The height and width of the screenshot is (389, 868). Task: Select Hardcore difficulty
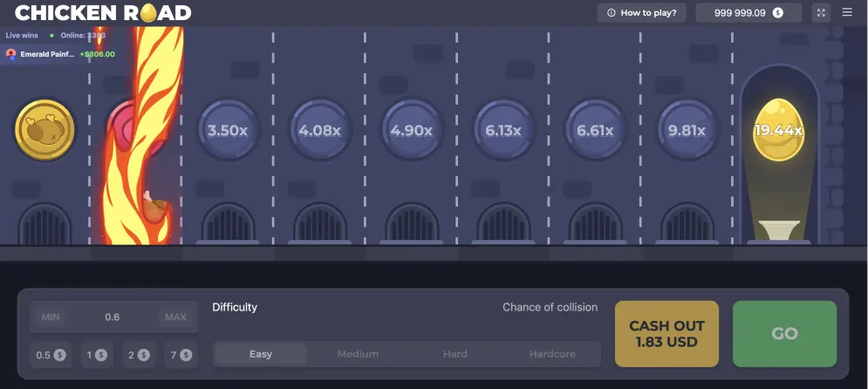pos(552,354)
